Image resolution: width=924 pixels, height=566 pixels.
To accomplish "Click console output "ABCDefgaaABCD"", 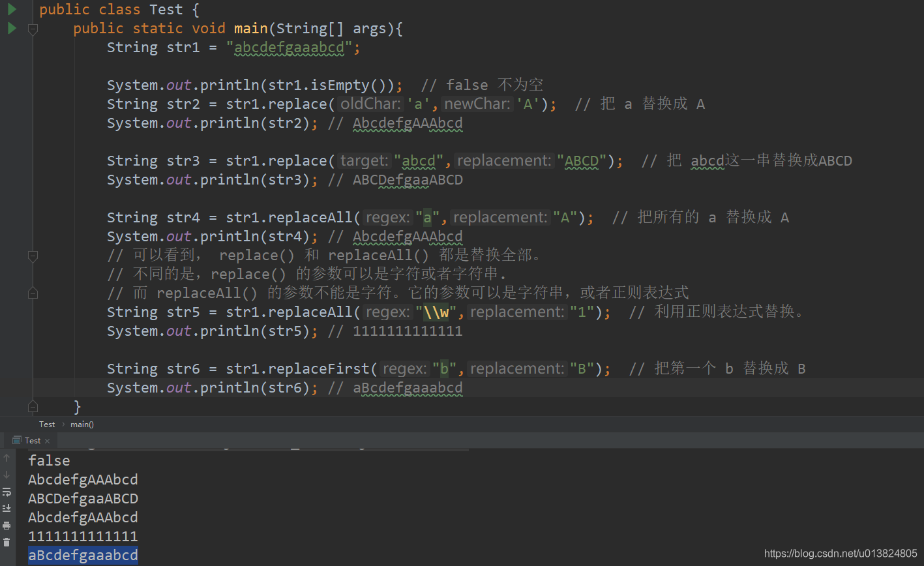I will 83,498.
